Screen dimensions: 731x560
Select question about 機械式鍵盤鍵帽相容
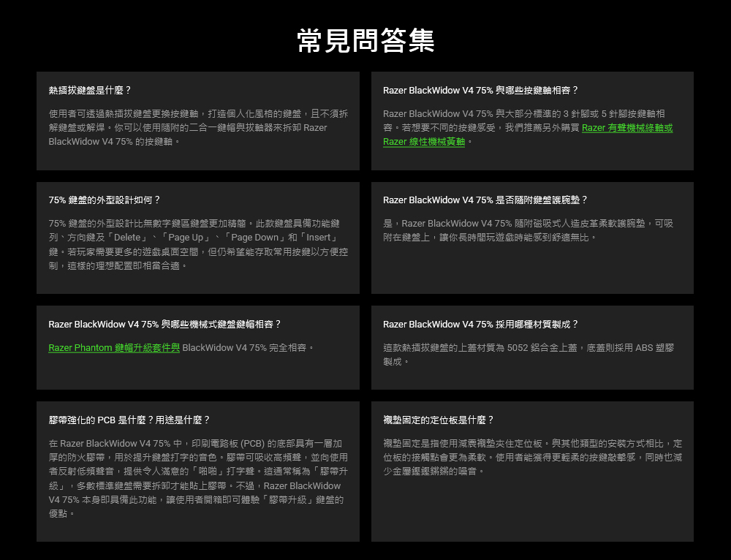[165, 324]
